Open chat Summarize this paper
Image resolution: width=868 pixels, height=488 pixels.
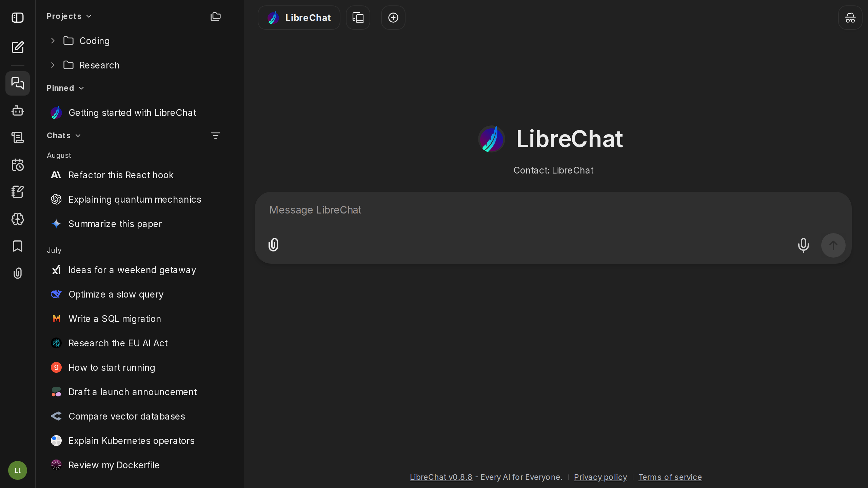pyautogui.click(x=136, y=224)
